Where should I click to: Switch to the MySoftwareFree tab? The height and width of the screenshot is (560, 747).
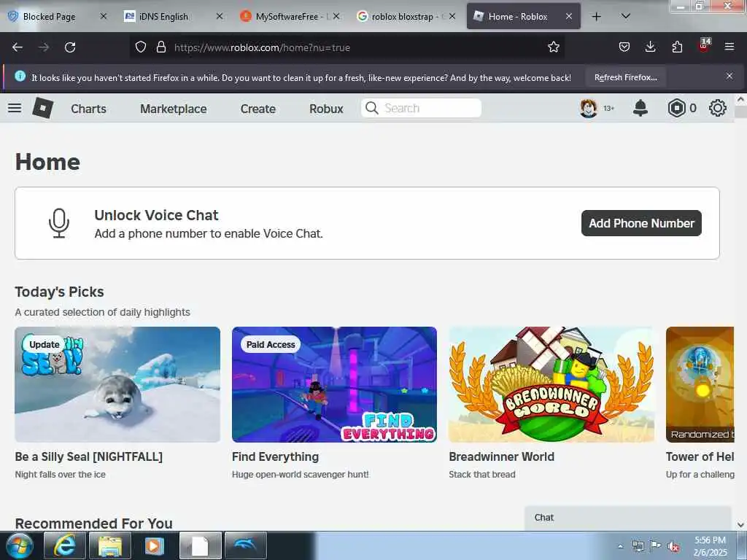click(290, 17)
